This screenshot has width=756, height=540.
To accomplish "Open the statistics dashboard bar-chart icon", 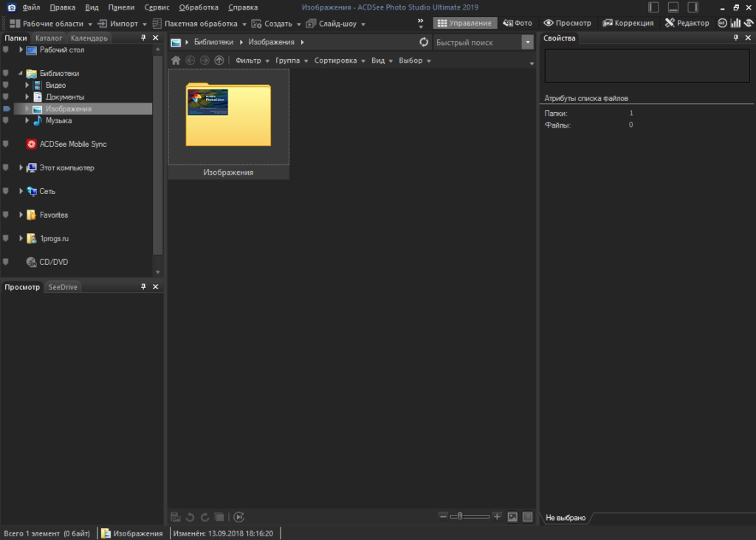I will coord(735,23).
